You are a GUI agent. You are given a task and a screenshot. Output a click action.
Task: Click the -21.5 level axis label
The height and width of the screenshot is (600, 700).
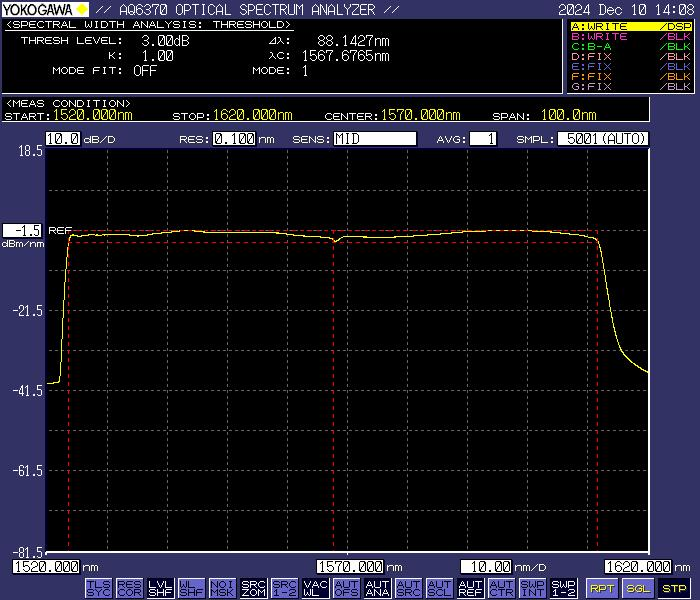pyautogui.click(x=28, y=311)
